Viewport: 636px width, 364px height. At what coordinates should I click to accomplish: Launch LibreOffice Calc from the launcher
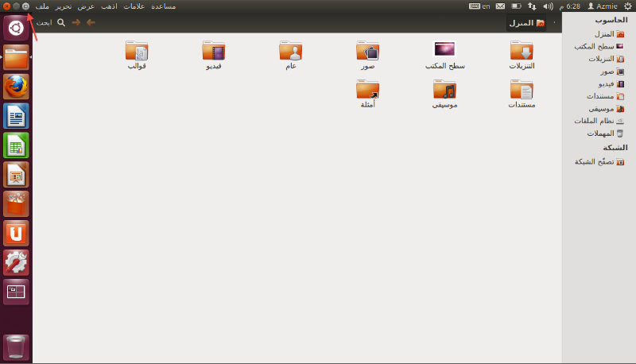[x=16, y=145]
